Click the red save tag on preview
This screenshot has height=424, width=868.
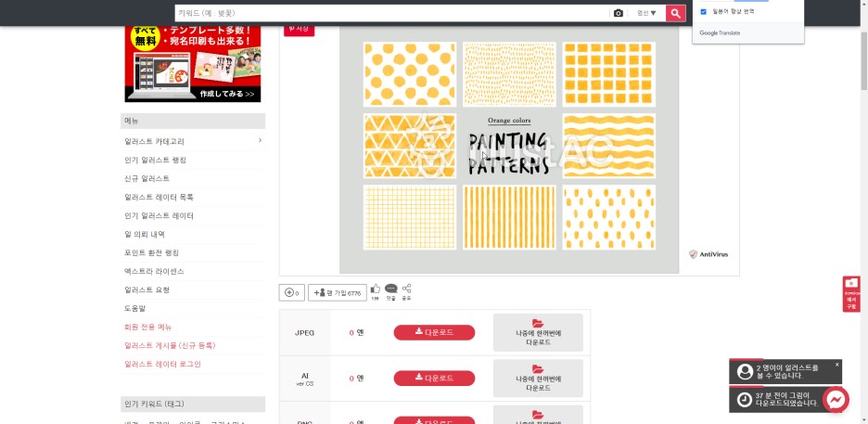click(x=299, y=30)
